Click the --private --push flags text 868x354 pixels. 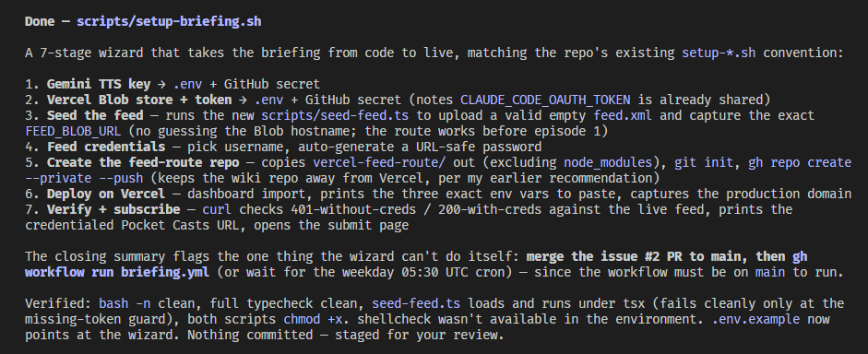pyautogui.click(x=84, y=178)
